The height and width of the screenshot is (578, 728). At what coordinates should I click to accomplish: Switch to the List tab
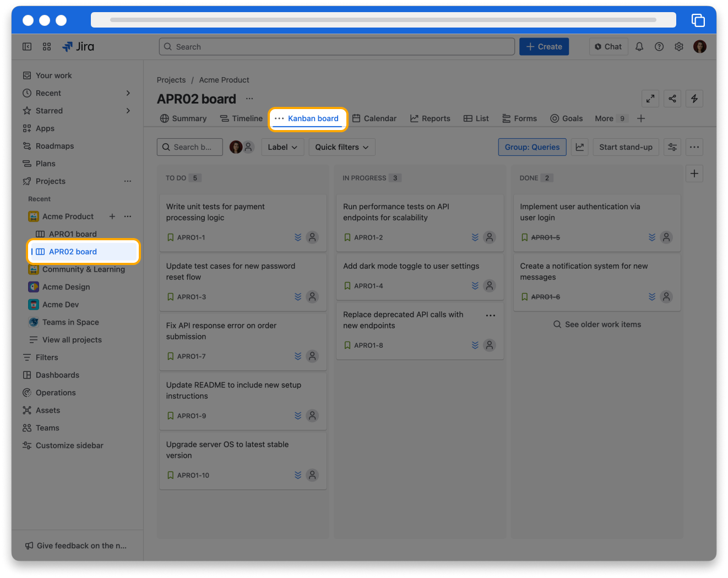476,118
